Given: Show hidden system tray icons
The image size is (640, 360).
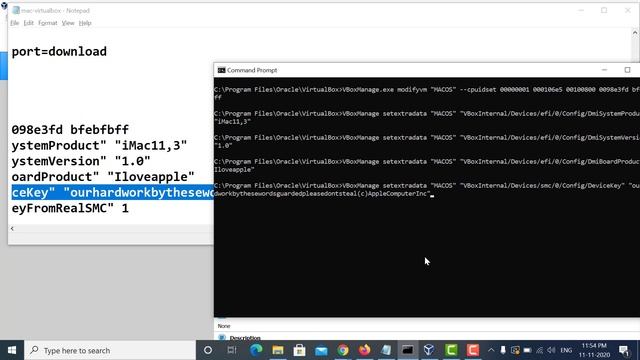Looking at the screenshot, I should [x=491, y=350].
